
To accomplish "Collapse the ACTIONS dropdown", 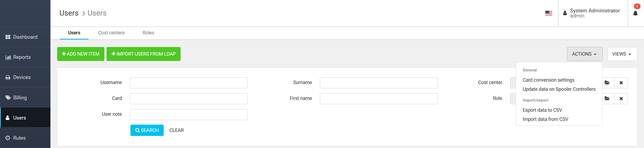I will [584, 54].
